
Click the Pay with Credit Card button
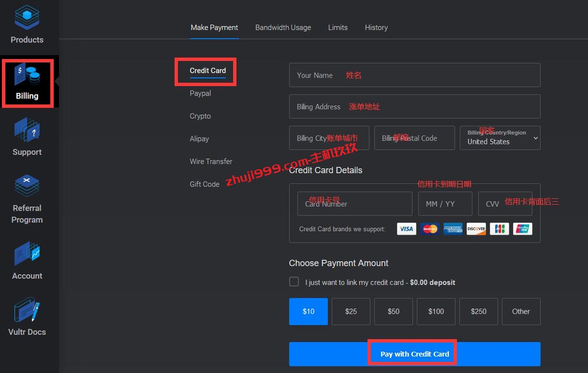click(x=415, y=354)
